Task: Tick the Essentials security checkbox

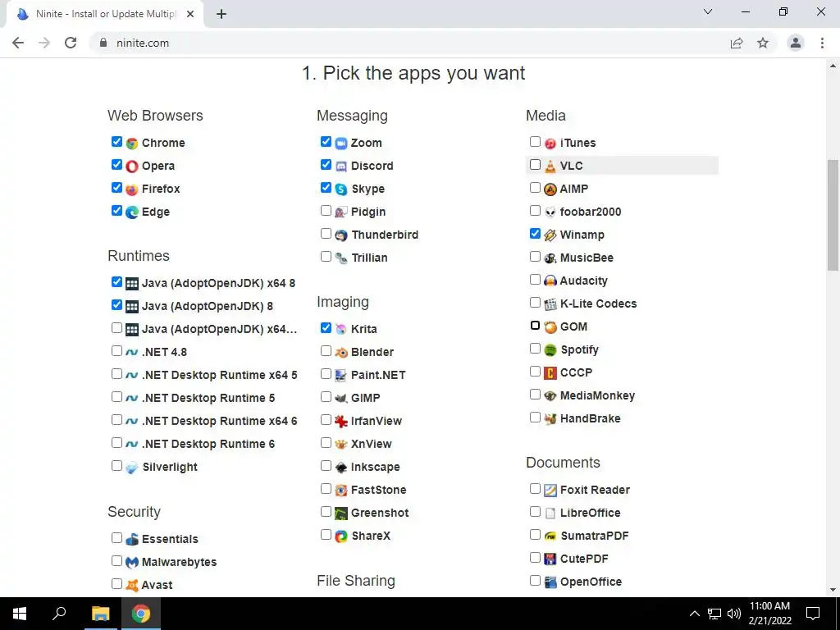Action: (116, 538)
